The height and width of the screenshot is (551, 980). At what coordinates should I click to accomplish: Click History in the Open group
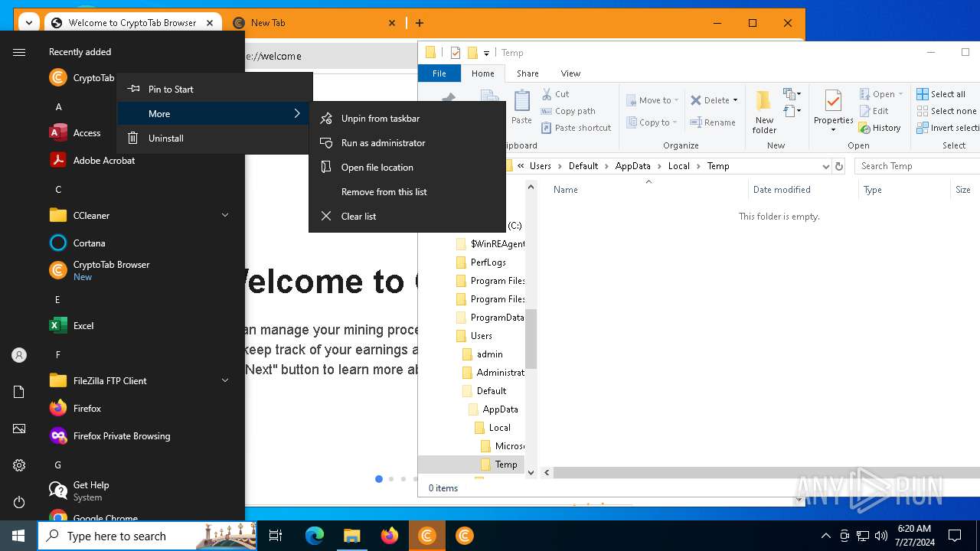pyautogui.click(x=880, y=128)
